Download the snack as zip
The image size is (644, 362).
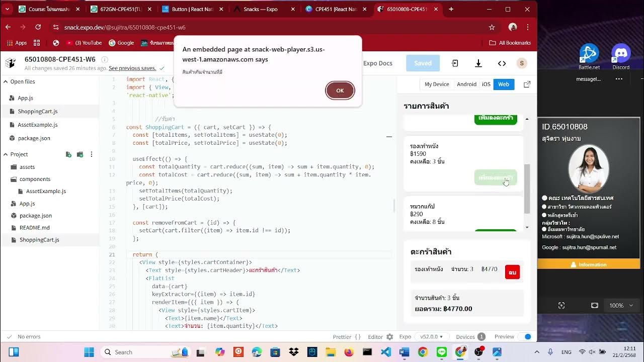pos(478,63)
